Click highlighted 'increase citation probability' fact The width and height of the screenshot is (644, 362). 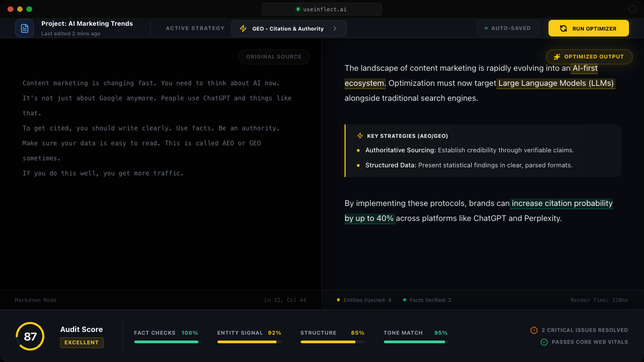point(561,203)
